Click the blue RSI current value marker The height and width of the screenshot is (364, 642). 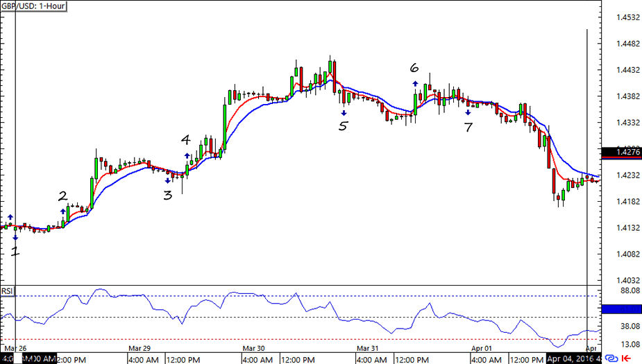pyautogui.click(x=621, y=309)
